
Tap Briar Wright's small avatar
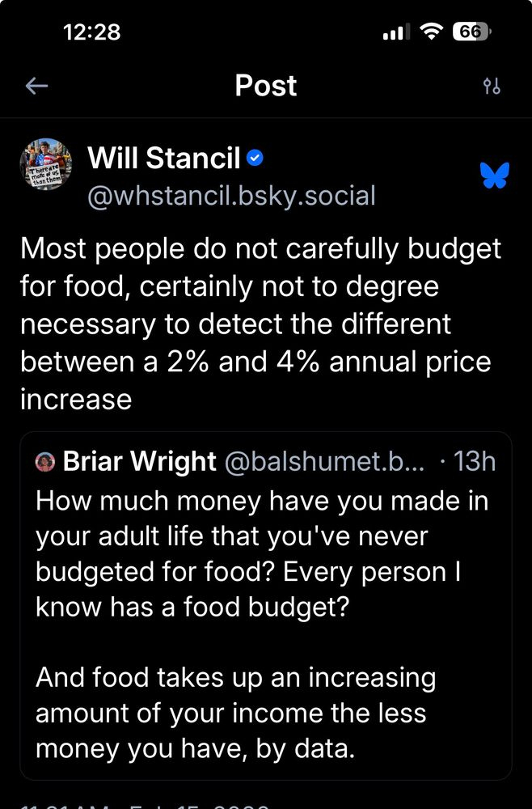45,462
